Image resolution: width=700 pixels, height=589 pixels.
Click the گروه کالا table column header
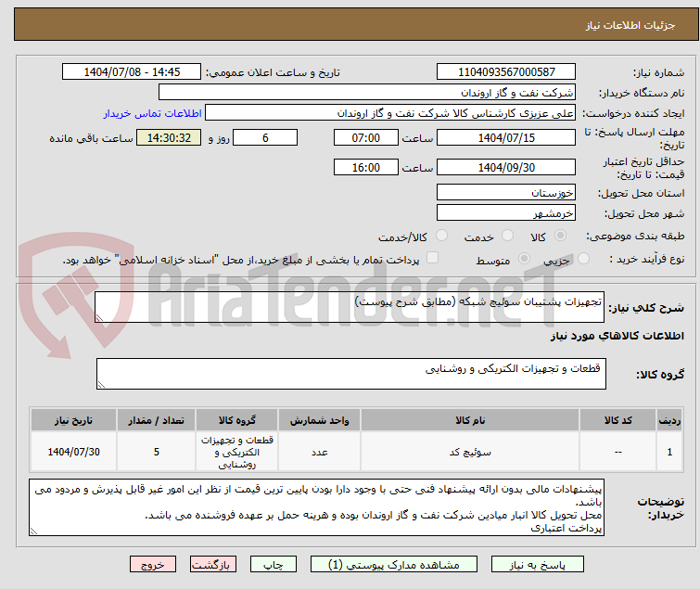point(236,420)
